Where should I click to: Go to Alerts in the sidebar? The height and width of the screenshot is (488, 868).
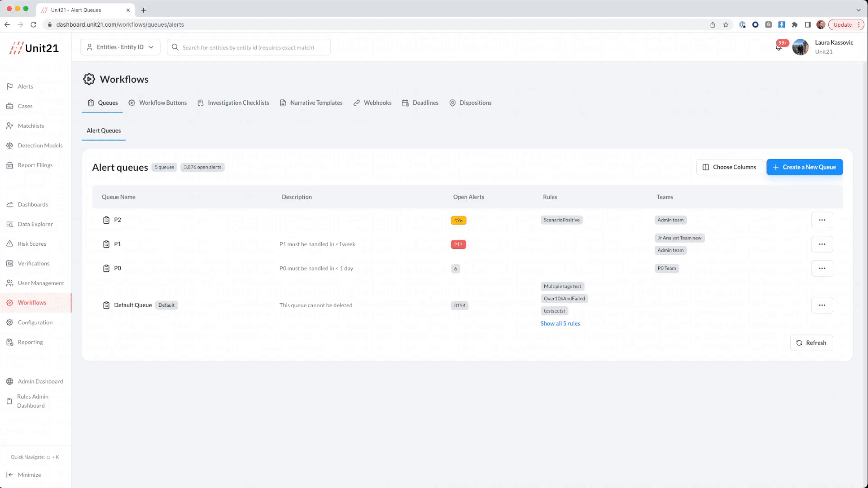coord(25,86)
